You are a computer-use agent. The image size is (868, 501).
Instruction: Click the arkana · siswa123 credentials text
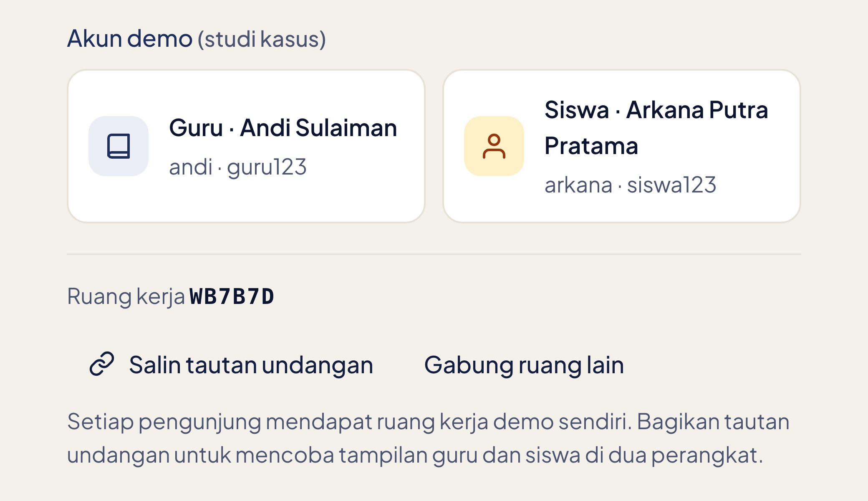click(x=631, y=185)
